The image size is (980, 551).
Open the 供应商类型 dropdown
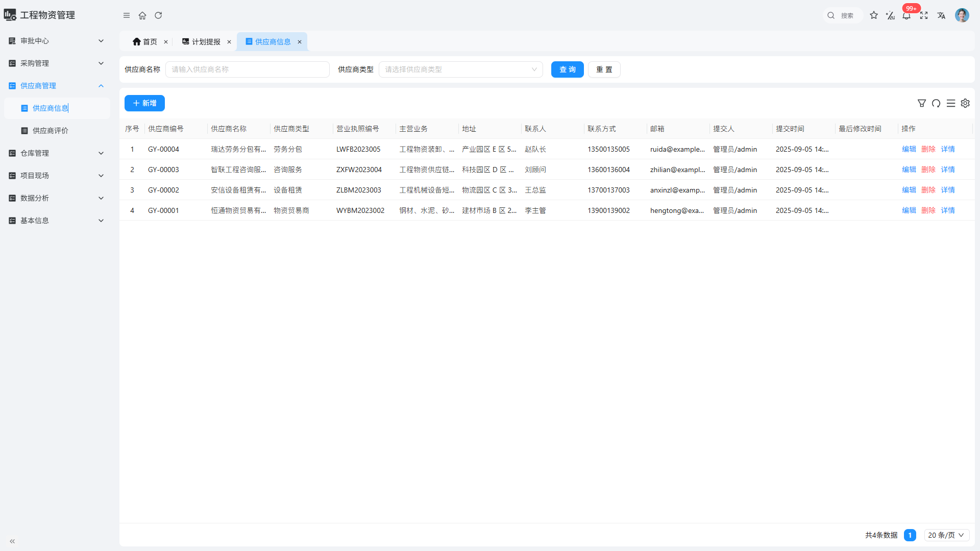click(460, 69)
